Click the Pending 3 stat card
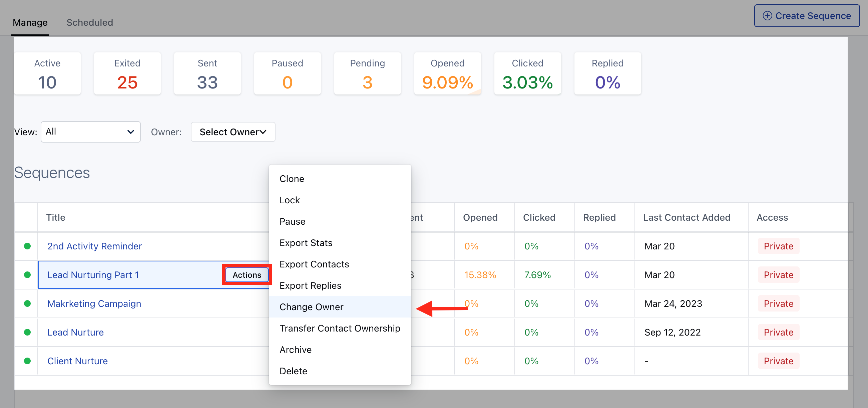The width and height of the screenshot is (868, 408). (x=367, y=73)
